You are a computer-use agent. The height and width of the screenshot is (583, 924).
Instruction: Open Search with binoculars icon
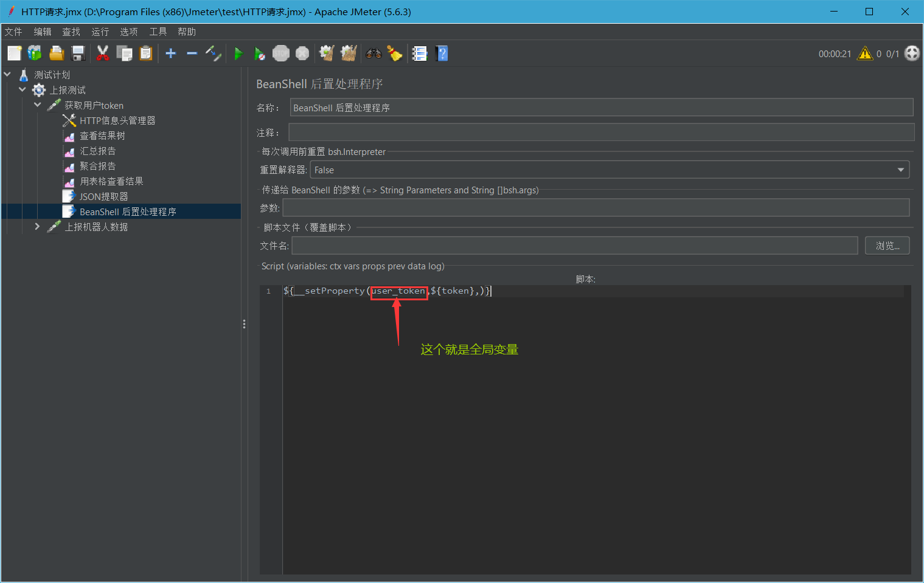pos(373,53)
